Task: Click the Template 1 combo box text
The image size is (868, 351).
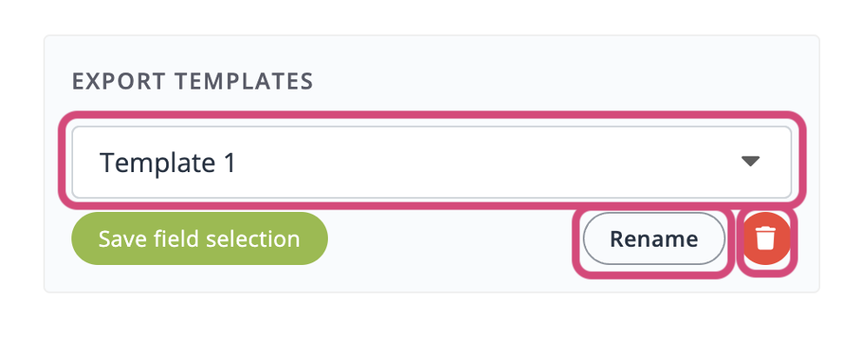Action: coord(168,162)
